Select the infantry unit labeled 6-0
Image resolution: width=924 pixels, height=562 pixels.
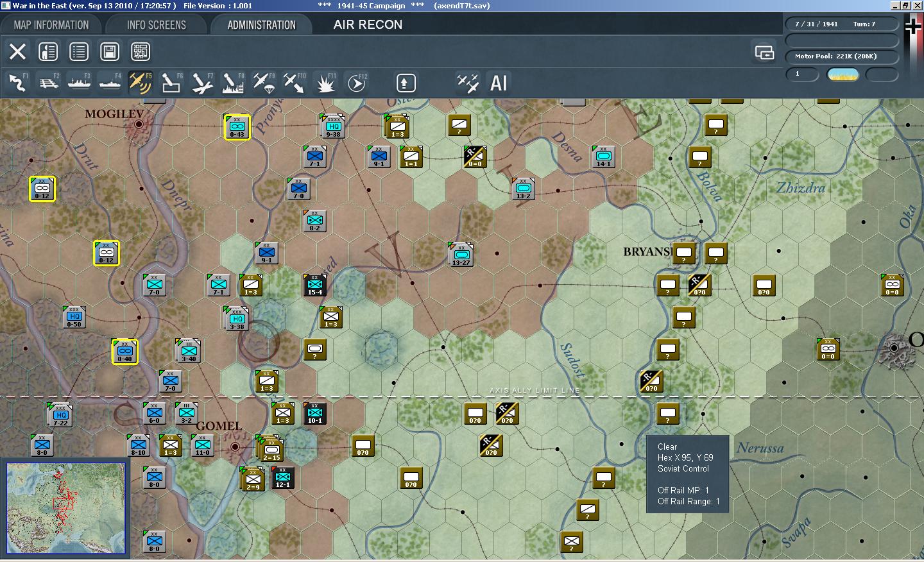pos(154,413)
